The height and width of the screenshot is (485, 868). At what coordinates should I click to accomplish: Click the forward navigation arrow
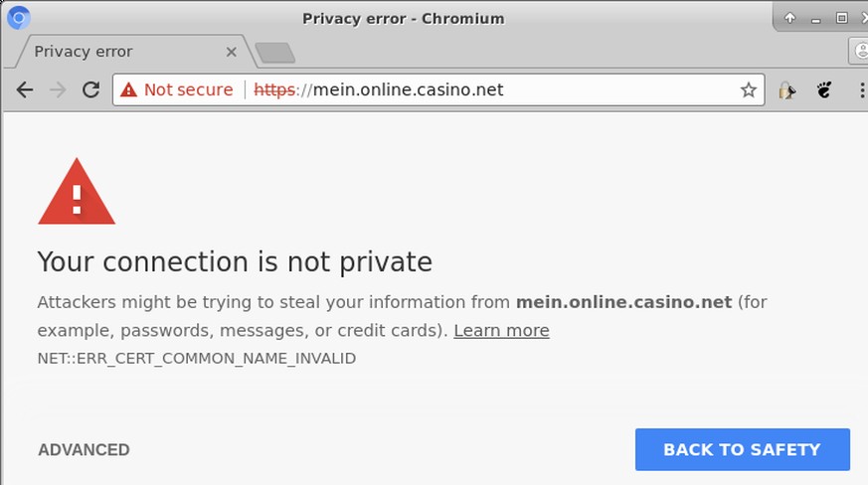click(x=58, y=89)
